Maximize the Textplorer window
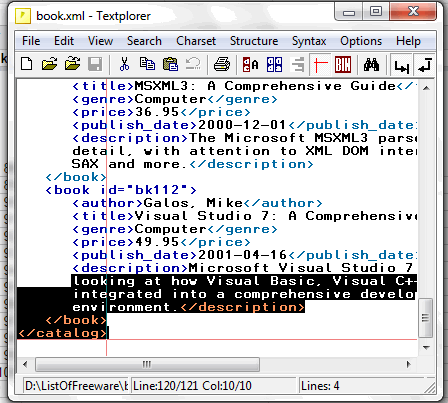448x403 pixels. (376, 12)
